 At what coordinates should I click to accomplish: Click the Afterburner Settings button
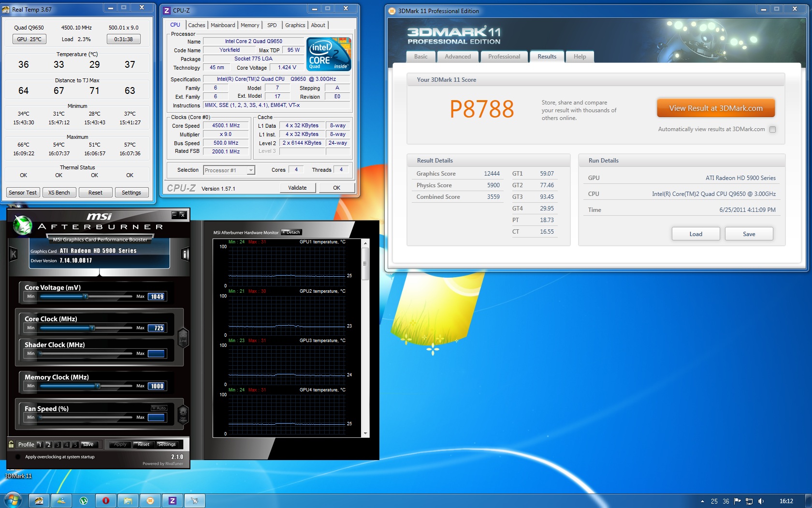click(167, 444)
